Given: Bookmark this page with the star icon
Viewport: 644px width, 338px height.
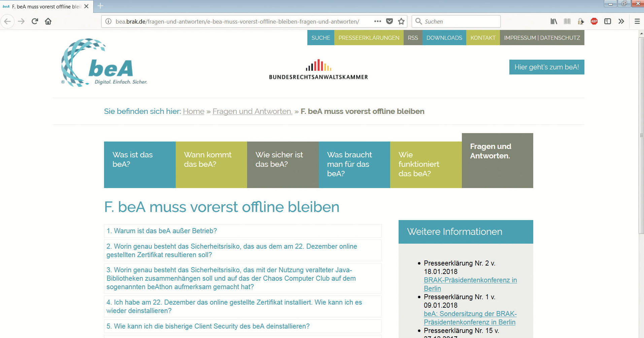Looking at the screenshot, I should 401,21.
